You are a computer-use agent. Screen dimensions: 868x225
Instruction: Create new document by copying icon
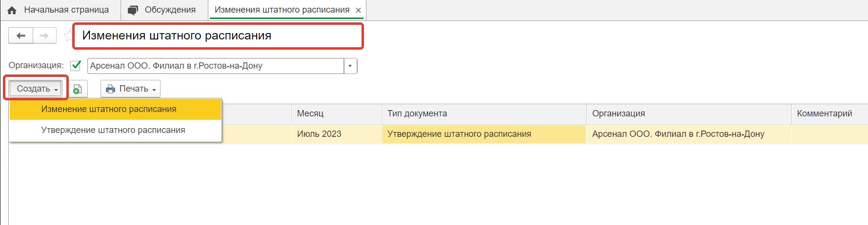tap(78, 89)
